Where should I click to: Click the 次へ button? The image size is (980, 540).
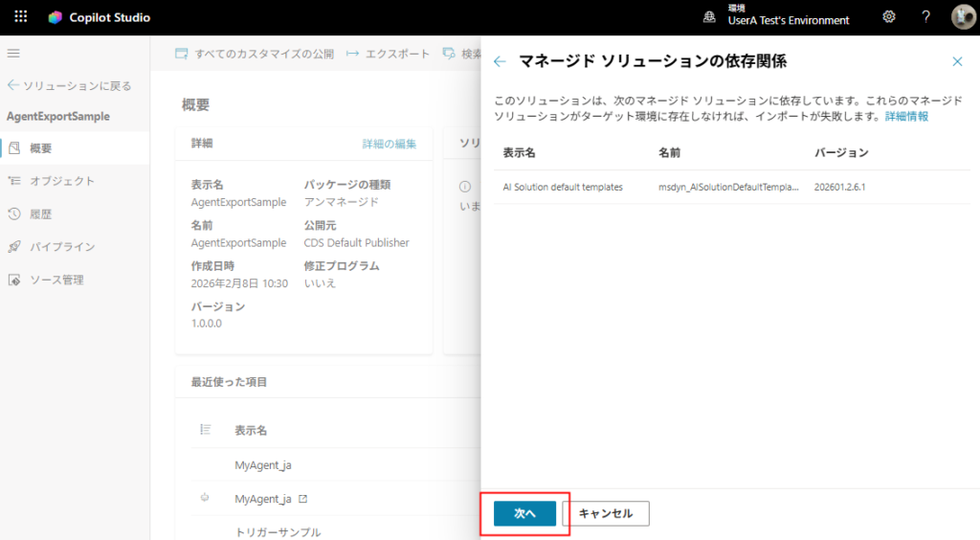click(x=524, y=514)
